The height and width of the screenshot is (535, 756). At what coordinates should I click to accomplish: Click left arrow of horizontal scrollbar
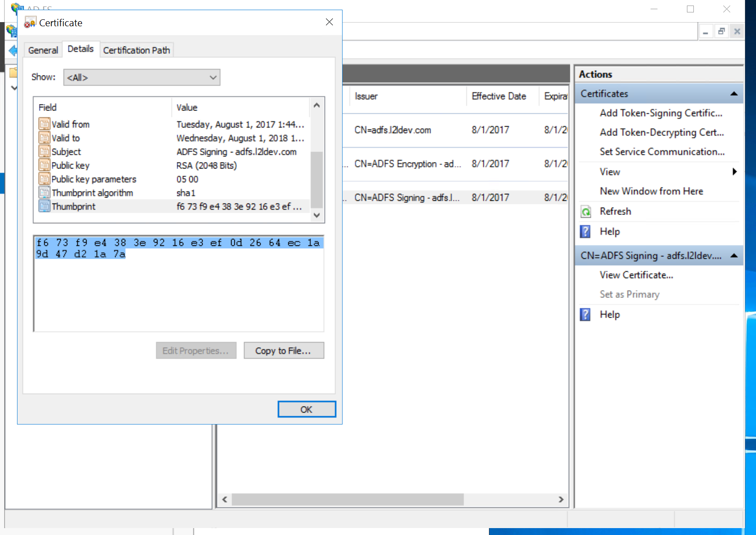coord(225,500)
